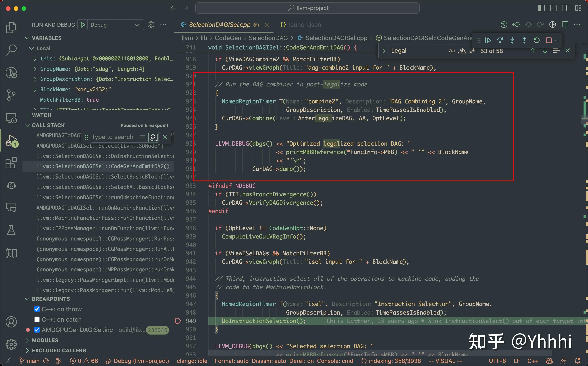
Task: Open Source Control view in activity bar
Action: click(x=11, y=95)
